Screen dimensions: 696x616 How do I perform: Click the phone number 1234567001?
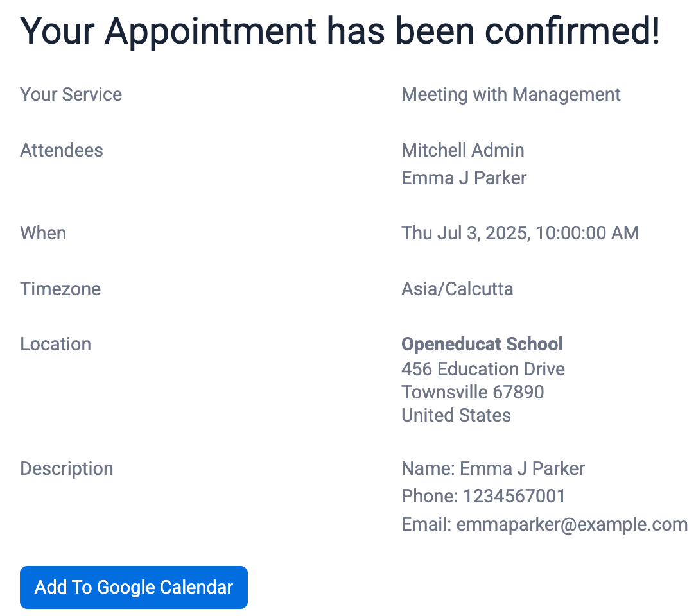pos(483,496)
